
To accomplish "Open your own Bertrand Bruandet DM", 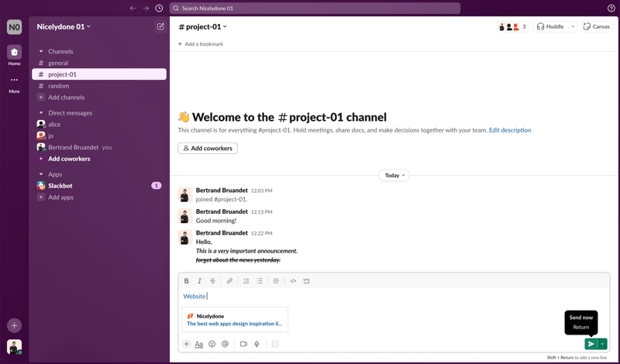I will (x=99, y=147).
